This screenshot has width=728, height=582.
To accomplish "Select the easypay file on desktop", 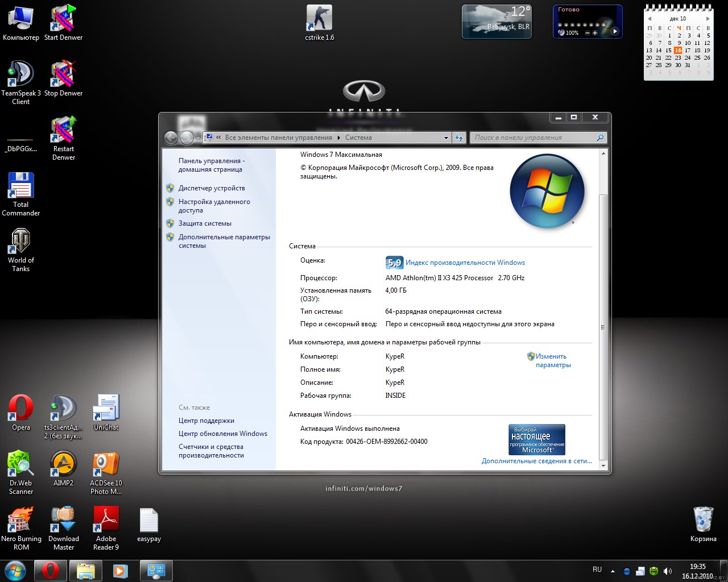I will (148, 524).
